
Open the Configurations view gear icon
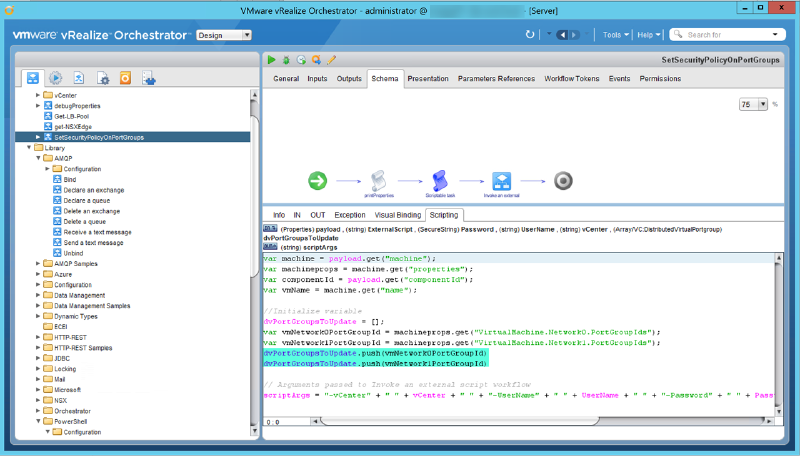pyautogui.click(x=103, y=78)
